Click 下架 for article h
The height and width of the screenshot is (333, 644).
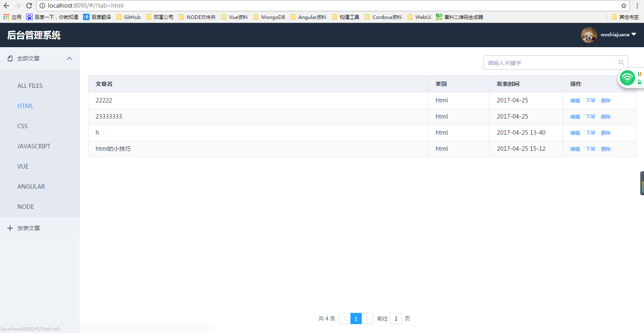point(590,133)
